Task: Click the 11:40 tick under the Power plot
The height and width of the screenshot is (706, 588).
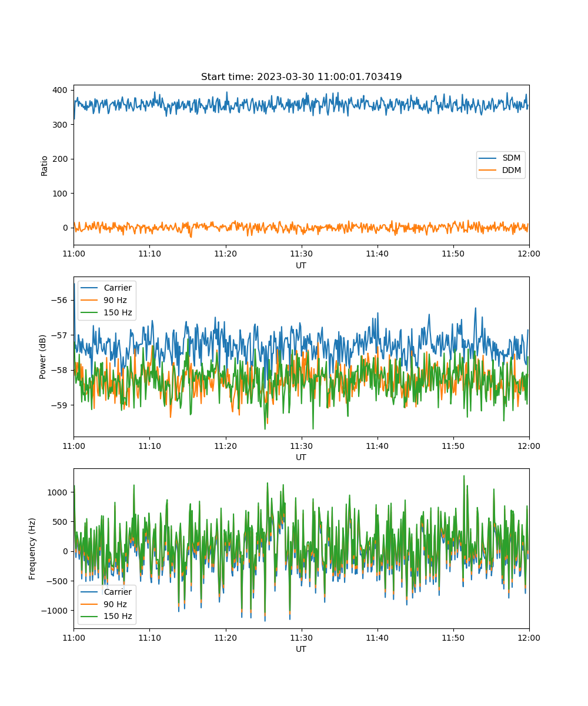Action: 377,445
